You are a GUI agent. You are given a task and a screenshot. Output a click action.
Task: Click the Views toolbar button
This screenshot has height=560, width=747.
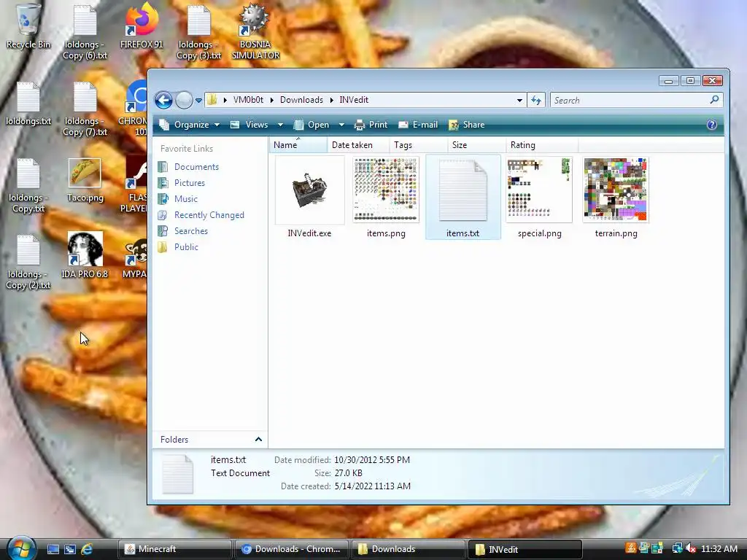click(249, 125)
